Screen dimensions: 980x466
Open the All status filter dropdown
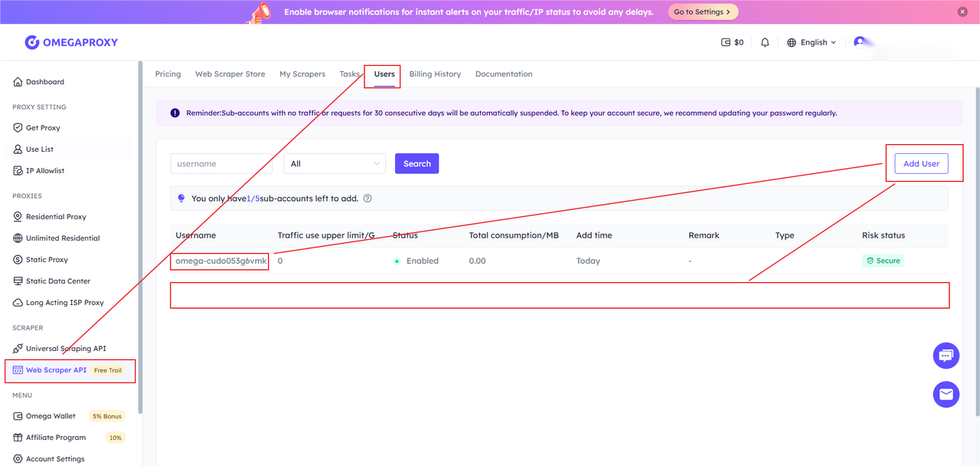[x=335, y=164]
